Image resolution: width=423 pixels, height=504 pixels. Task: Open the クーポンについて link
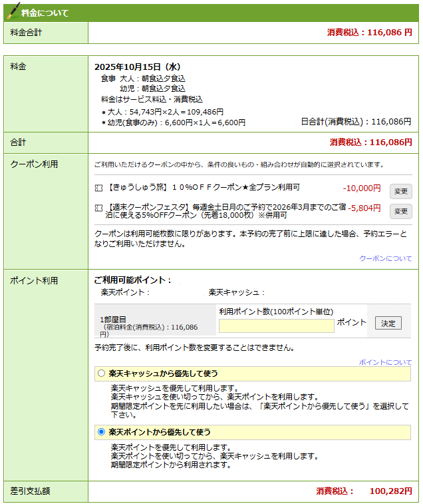385,258
